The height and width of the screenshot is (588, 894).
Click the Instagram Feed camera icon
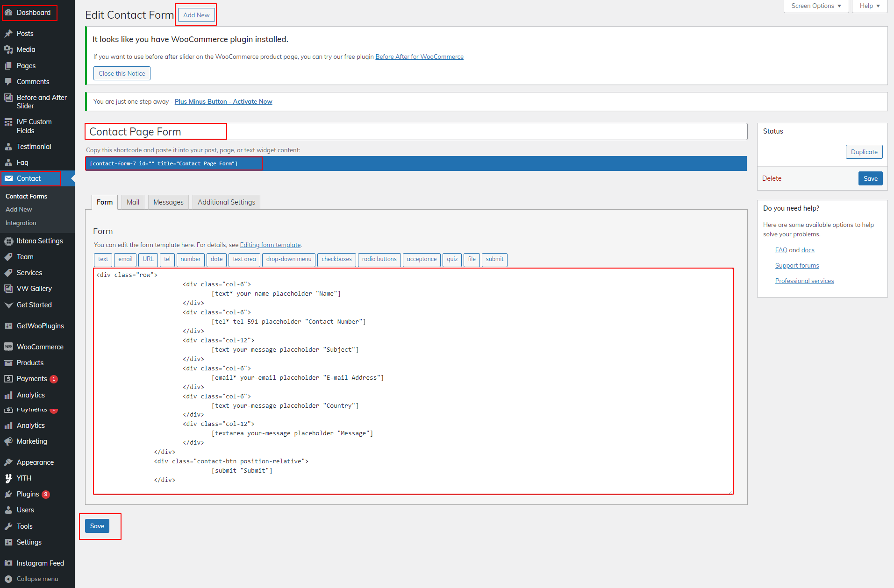[x=8, y=563]
